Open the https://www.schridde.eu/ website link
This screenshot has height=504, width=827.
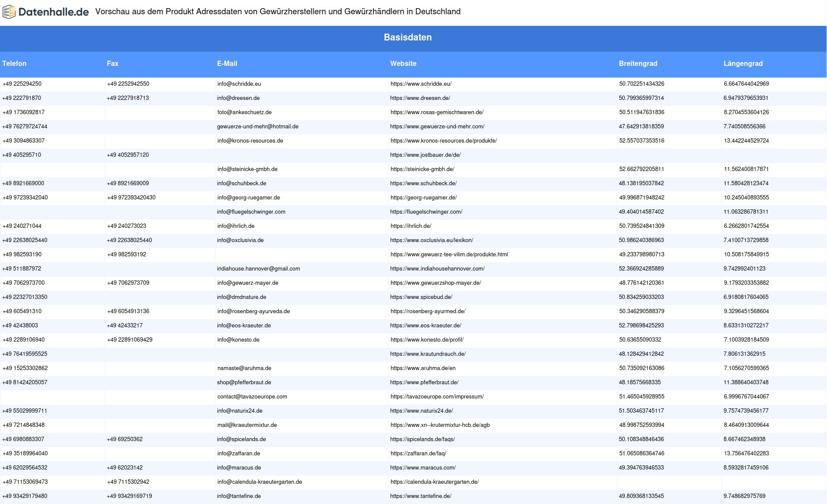tap(421, 84)
